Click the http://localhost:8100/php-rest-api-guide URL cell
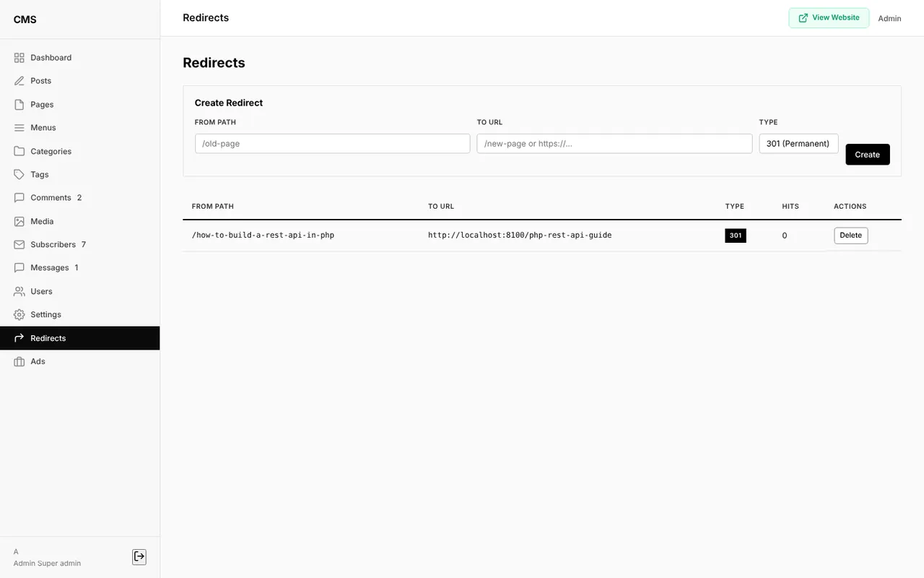924x578 pixels. pyautogui.click(x=520, y=236)
